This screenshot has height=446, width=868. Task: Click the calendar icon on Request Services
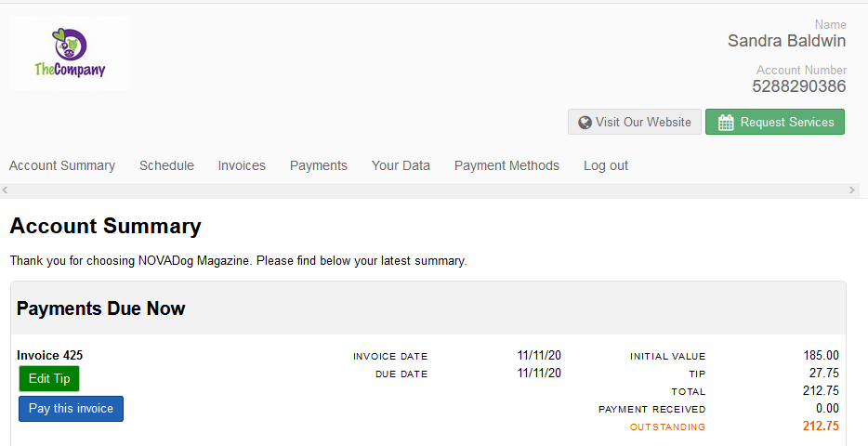[726, 123]
